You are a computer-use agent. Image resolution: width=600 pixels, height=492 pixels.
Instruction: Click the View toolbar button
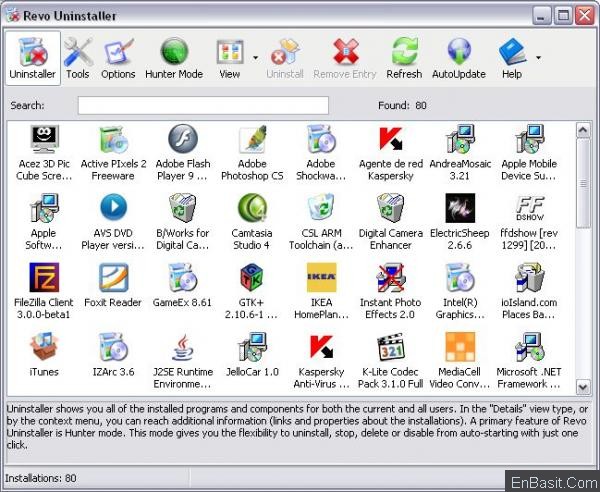pos(230,58)
